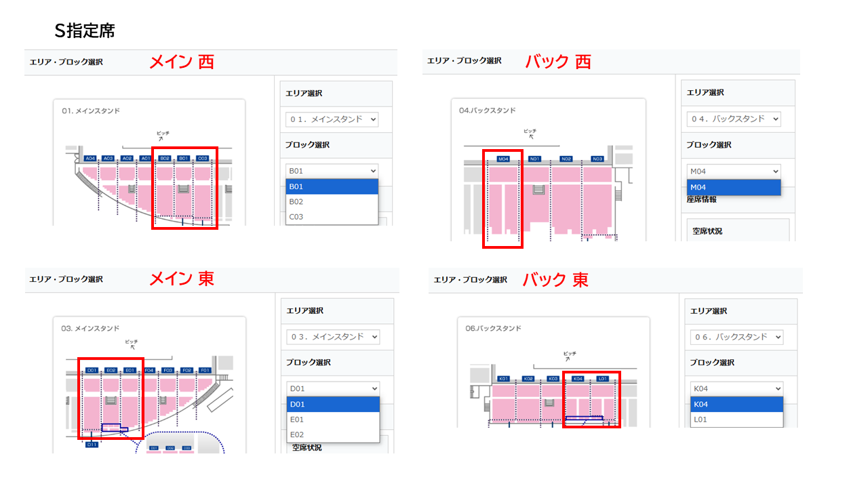Image resolution: width=868 pixels, height=488 pixels.
Task: Click the E02 block label on map
Action: click(111, 371)
